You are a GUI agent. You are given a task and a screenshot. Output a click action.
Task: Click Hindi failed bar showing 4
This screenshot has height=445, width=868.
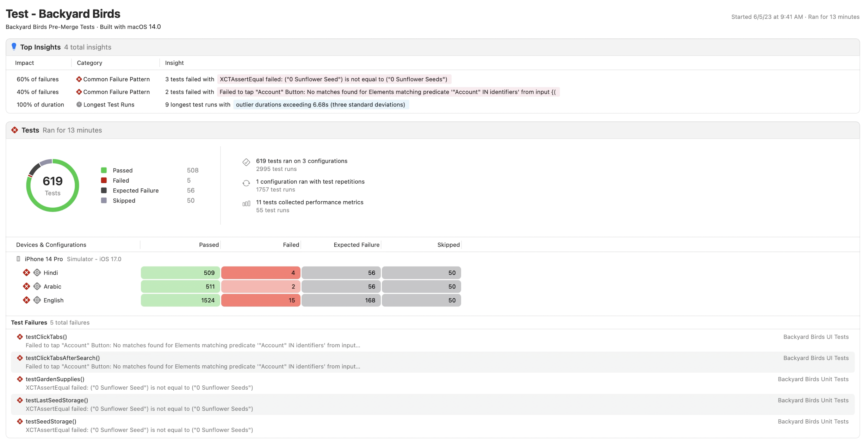[261, 273]
